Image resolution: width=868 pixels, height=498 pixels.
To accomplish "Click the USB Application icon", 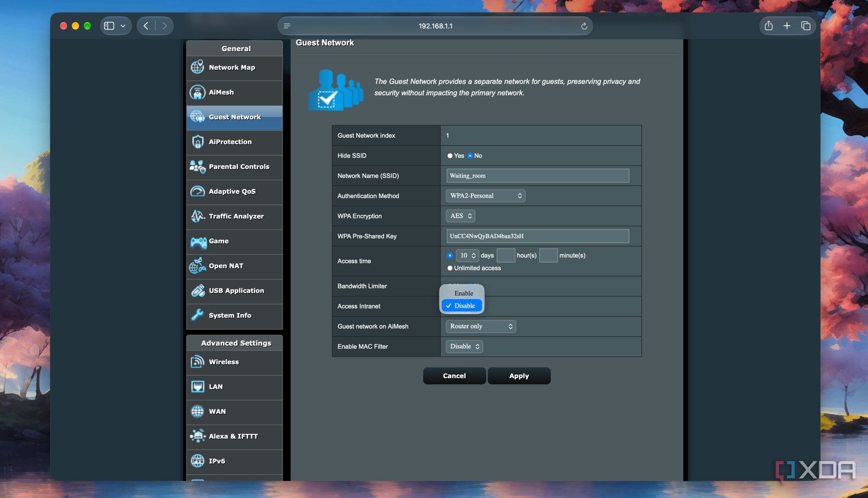I will click(x=198, y=291).
